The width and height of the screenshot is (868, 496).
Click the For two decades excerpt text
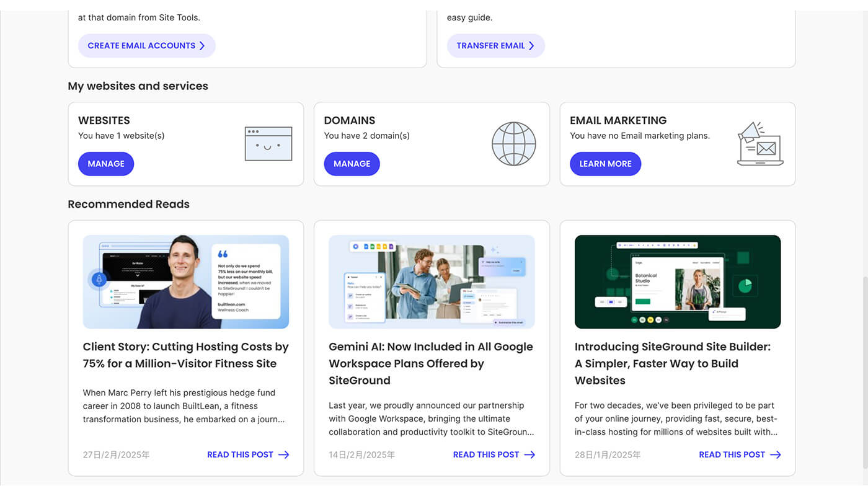coord(676,418)
